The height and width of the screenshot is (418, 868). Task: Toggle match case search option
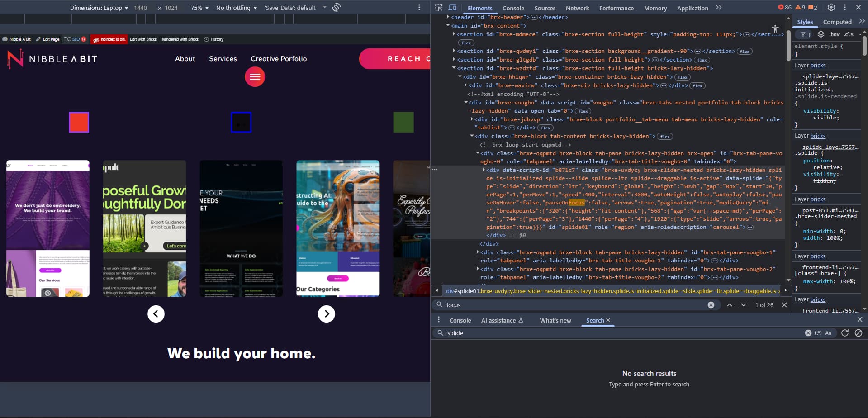828,333
